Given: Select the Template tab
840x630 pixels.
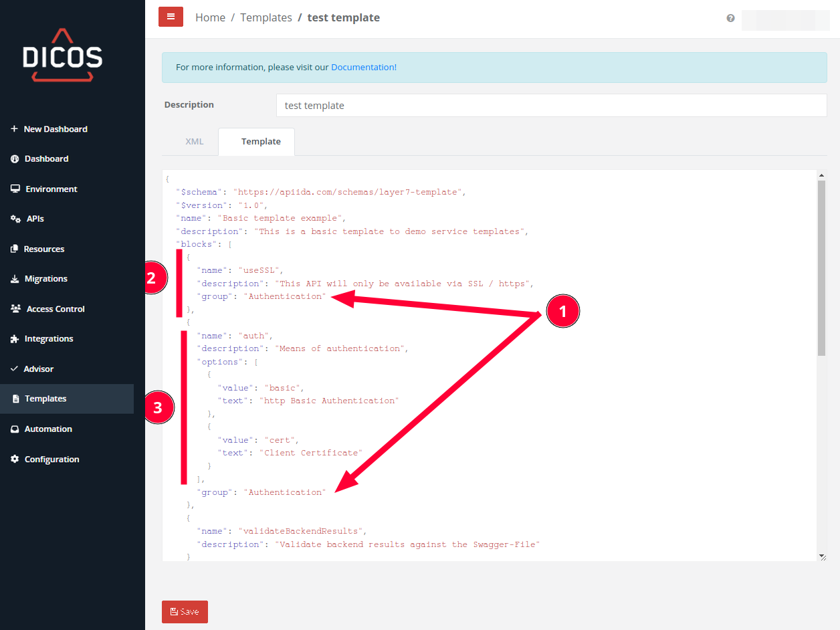Looking at the screenshot, I should (261, 142).
